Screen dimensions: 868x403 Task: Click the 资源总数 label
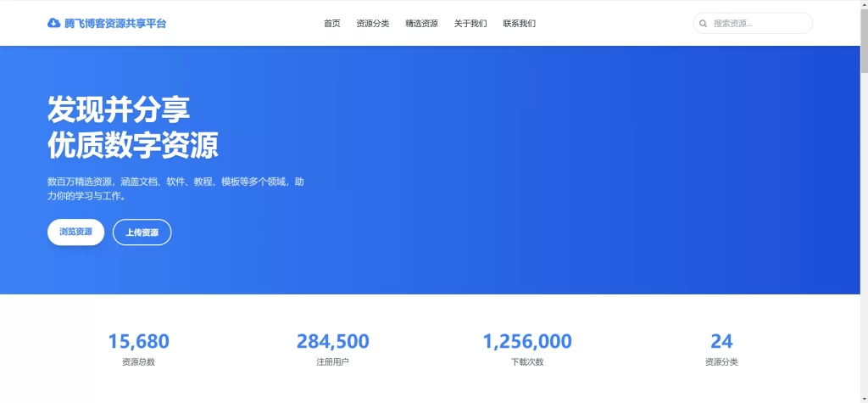(138, 362)
